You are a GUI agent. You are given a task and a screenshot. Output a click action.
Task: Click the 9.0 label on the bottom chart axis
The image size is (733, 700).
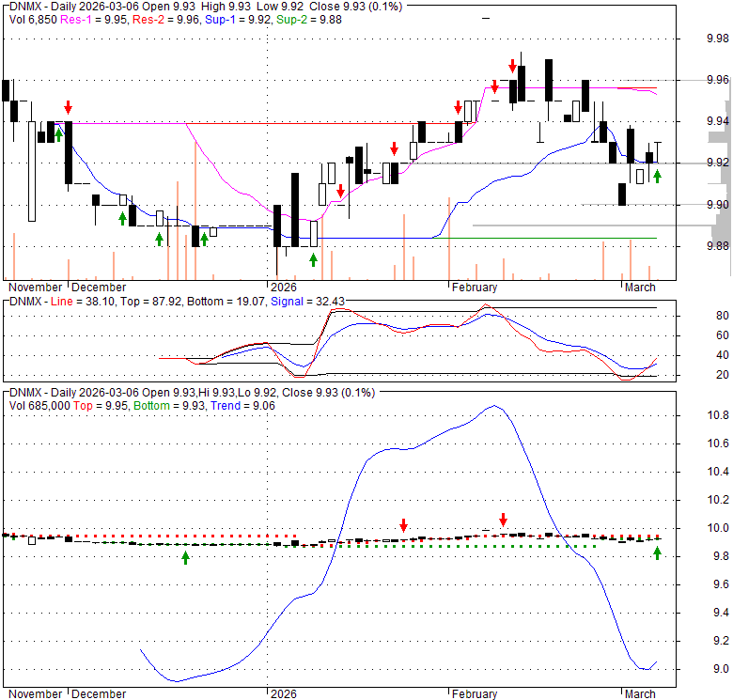click(721, 669)
